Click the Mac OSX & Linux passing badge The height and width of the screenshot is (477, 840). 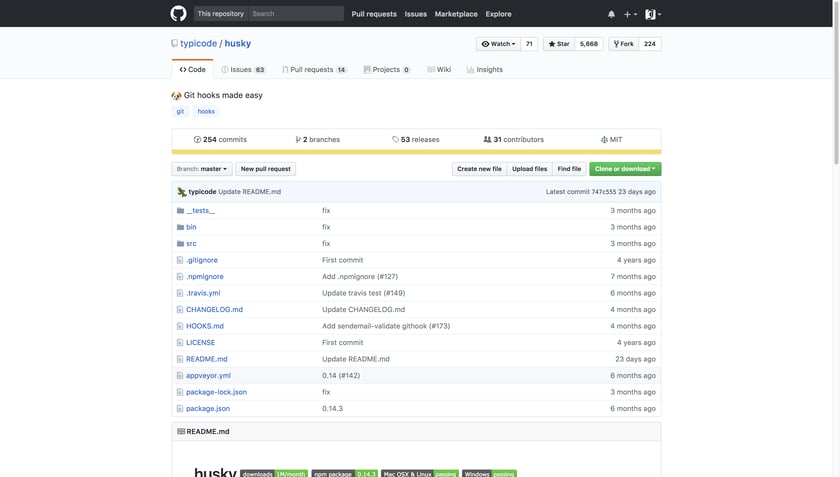pyautogui.click(x=419, y=474)
